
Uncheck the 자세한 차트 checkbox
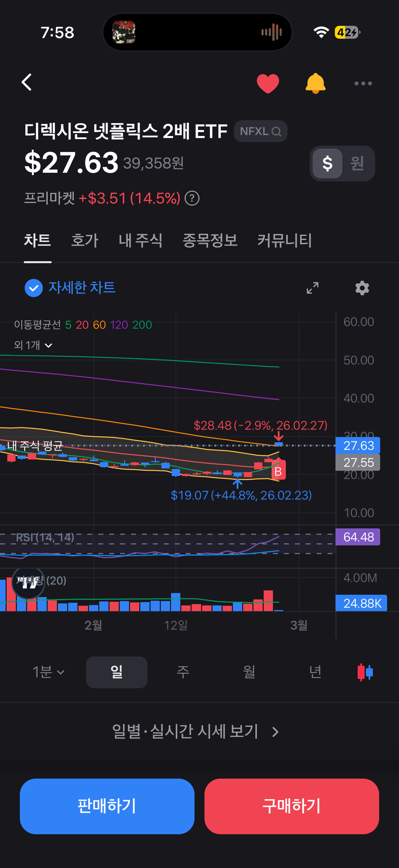coord(34,288)
